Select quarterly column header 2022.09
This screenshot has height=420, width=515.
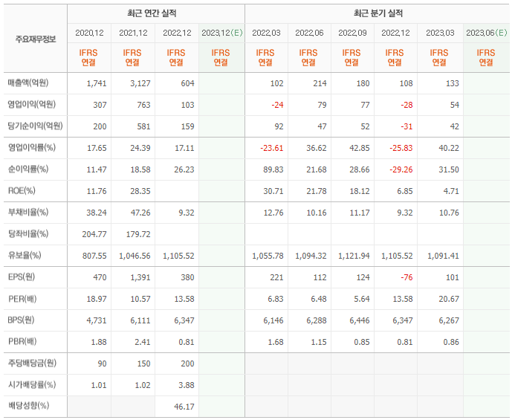tap(352, 33)
